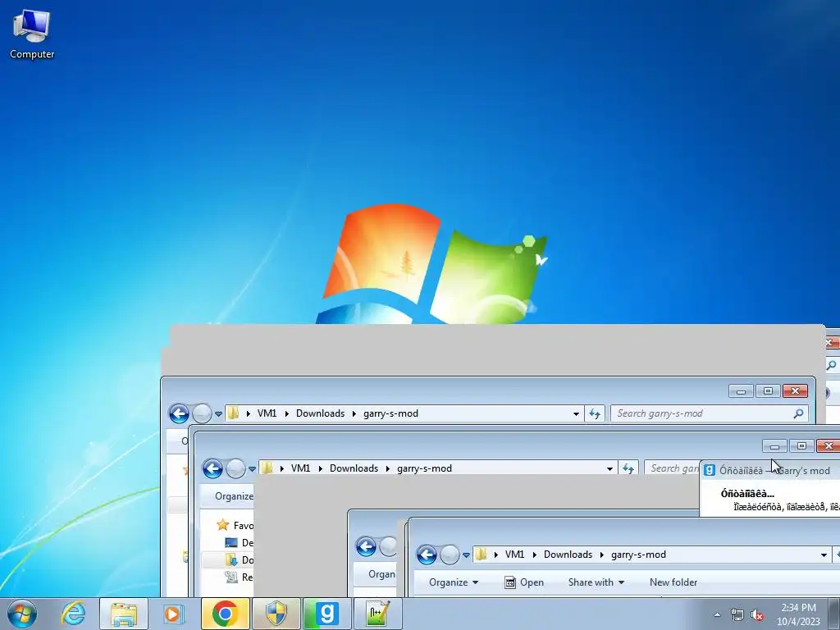Open recent pages dropdown in front Explorer window
Image resolution: width=840 pixels, height=630 pixels.
(x=466, y=555)
